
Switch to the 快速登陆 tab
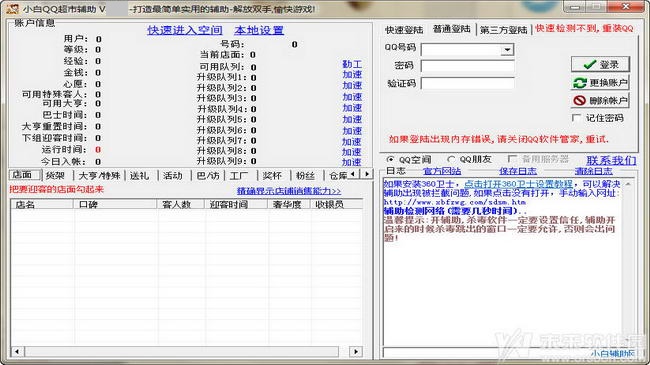tap(404, 30)
